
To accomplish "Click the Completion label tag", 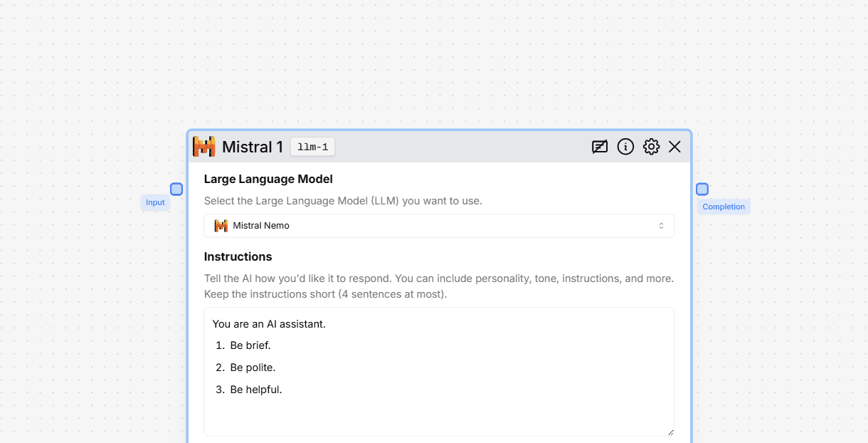I will (x=724, y=207).
